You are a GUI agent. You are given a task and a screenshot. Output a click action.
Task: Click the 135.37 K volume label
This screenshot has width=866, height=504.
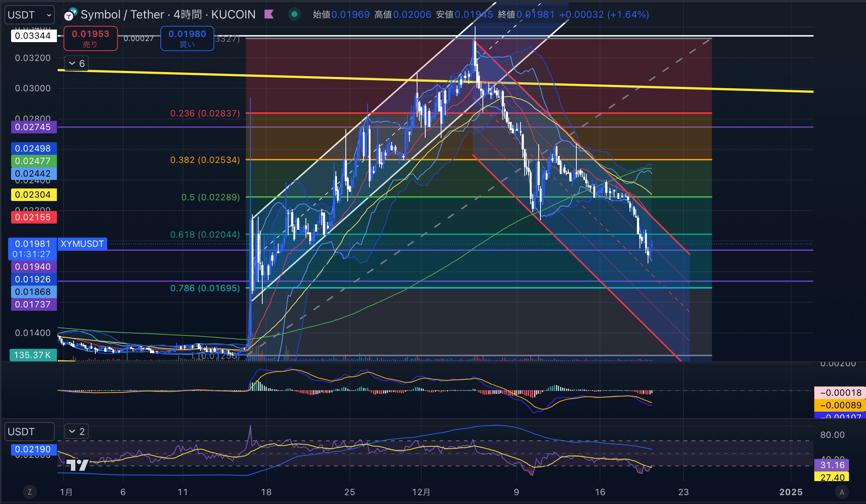tap(33, 355)
